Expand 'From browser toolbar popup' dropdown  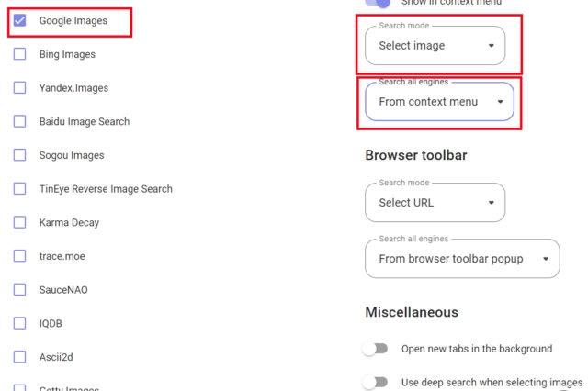(462, 259)
